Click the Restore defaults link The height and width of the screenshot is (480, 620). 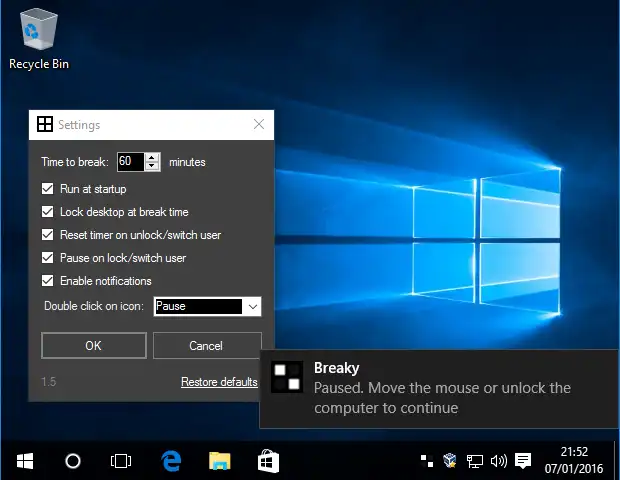(x=219, y=382)
